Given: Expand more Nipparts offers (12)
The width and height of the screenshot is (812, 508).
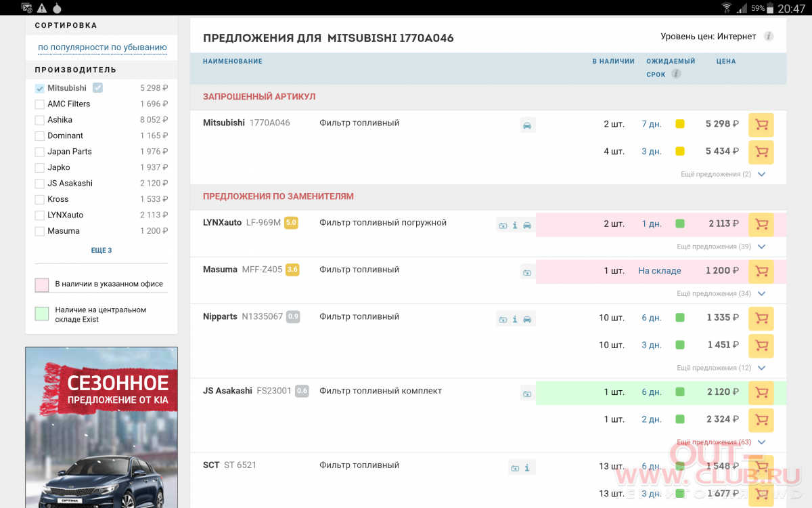Looking at the screenshot, I should 721,368.
